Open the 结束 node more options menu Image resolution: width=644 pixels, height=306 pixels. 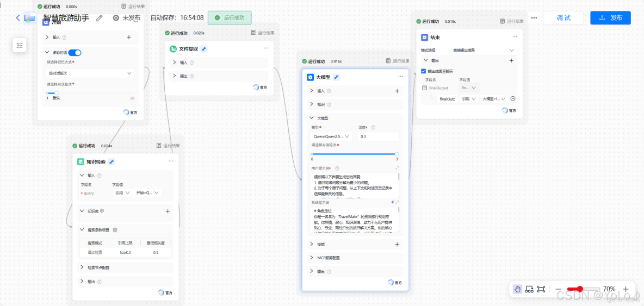(515, 37)
